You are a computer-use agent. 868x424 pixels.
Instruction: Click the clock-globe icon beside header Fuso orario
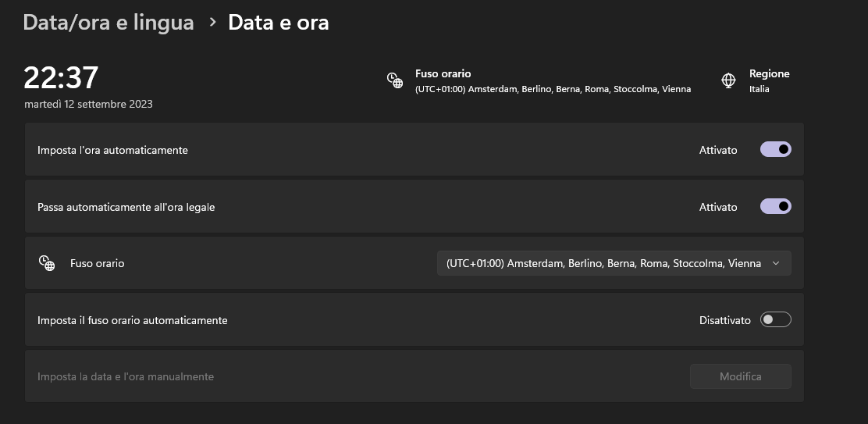pyautogui.click(x=395, y=80)
